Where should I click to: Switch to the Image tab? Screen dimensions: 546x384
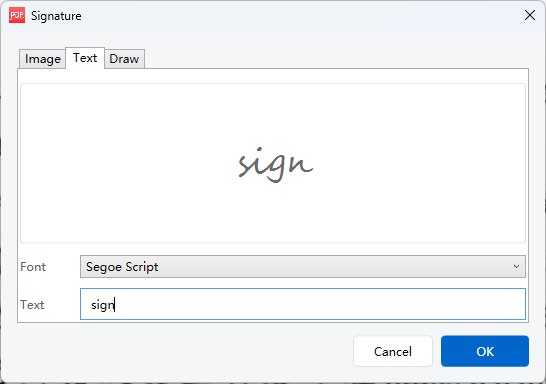pos(42,59)
